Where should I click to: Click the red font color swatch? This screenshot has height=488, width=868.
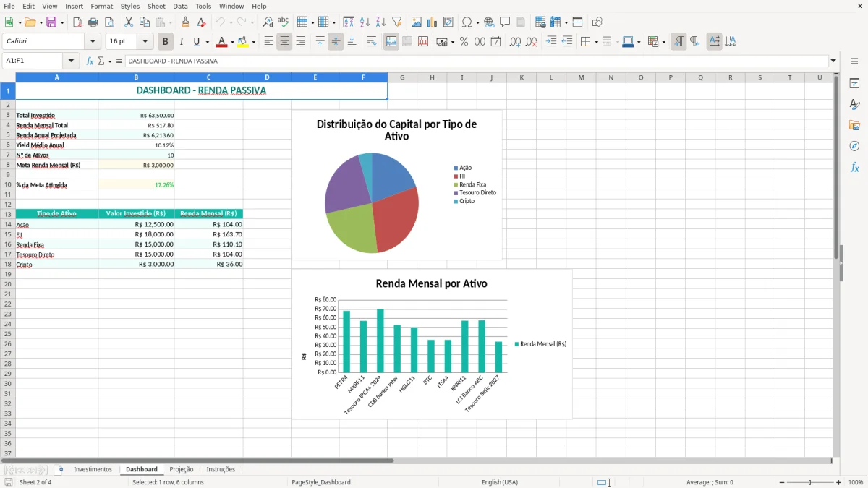point(221,42)
